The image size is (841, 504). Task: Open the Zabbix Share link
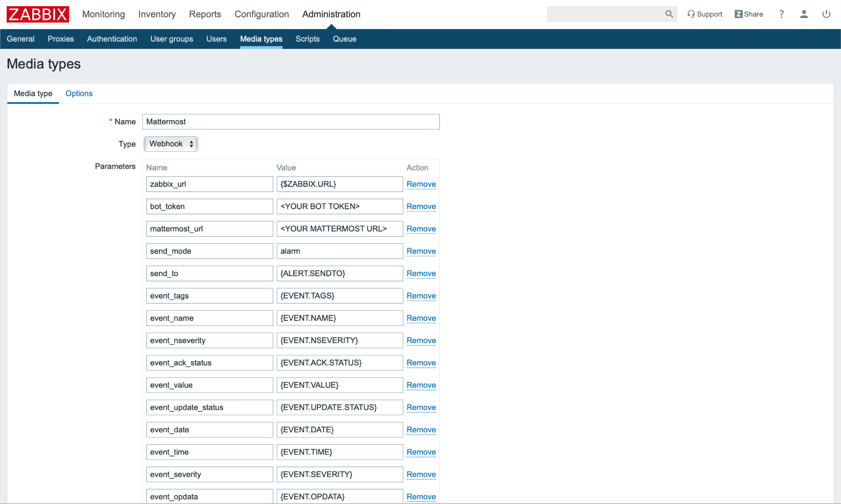[749, 14]
